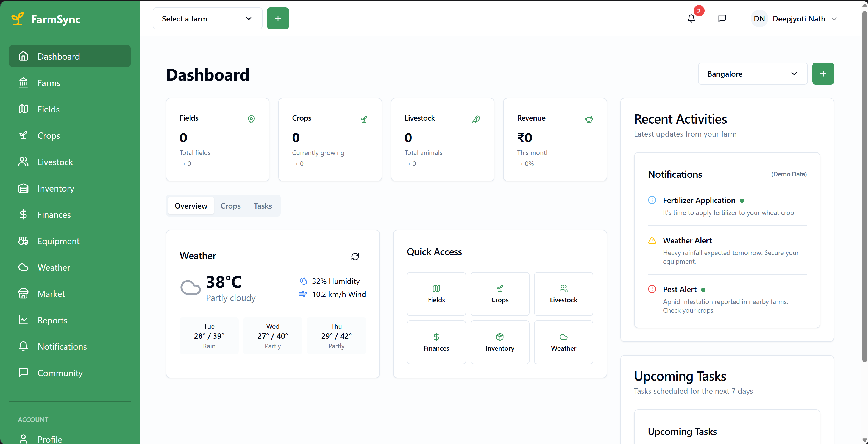Click the scrollbar down arrow
868x444 pixels.
(864, 440)
